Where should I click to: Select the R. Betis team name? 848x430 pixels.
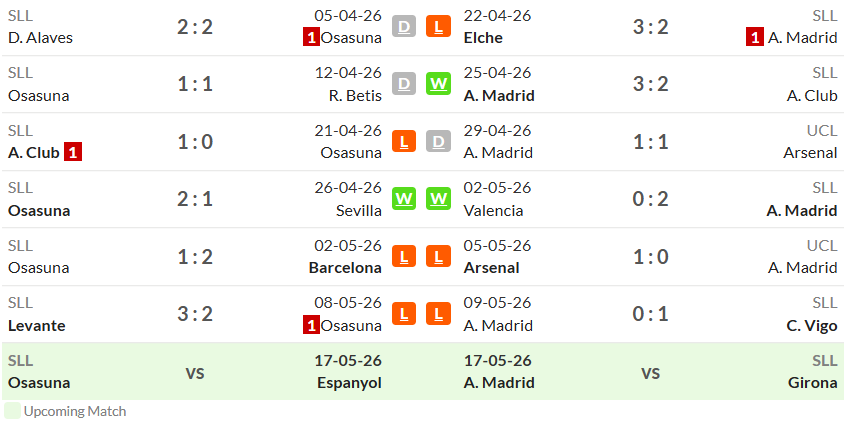tap(355, 95)
